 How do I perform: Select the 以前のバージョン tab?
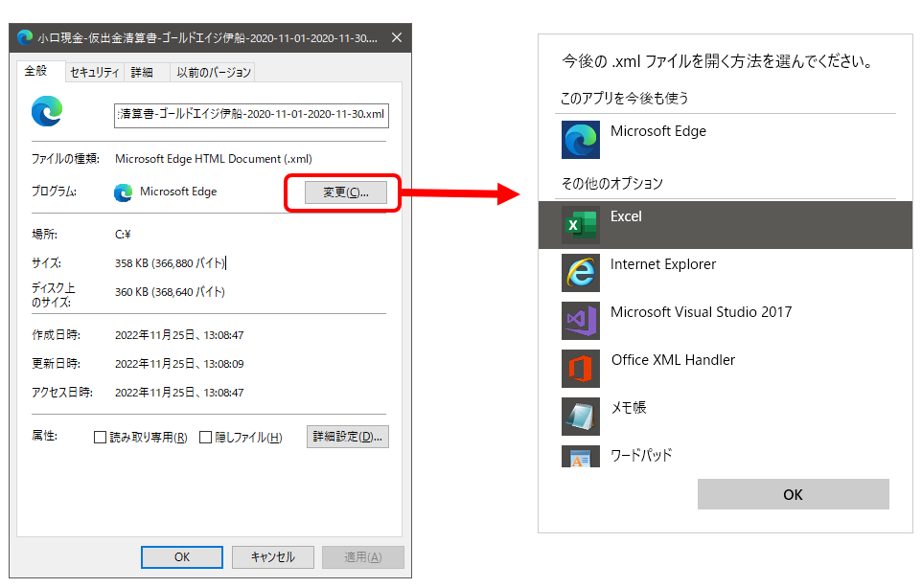[213, 73]
